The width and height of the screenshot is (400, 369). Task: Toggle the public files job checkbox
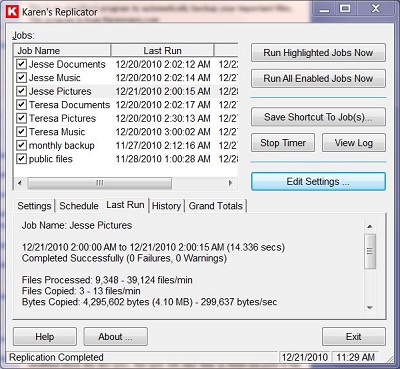click(x=21, y=159)
